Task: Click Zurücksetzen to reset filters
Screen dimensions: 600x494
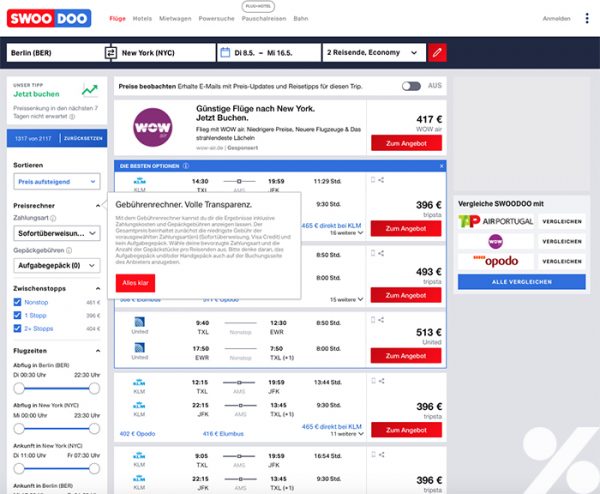Action: click(x=83, y=138)
